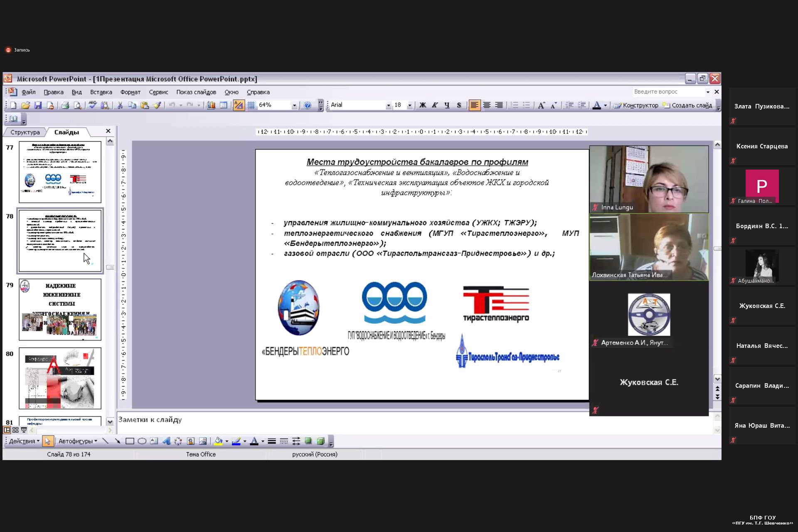The width and height of the screenshot is (798, 532).
Task: Click the Paste clipboard icon
Action: click(x=145, y=106)
